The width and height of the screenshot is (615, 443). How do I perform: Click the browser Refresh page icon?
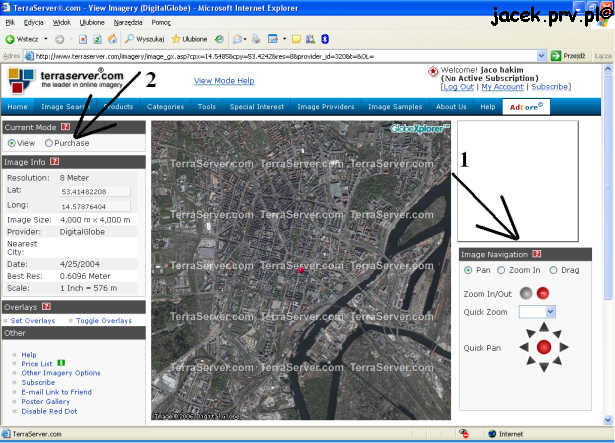(x=98, y=39)
